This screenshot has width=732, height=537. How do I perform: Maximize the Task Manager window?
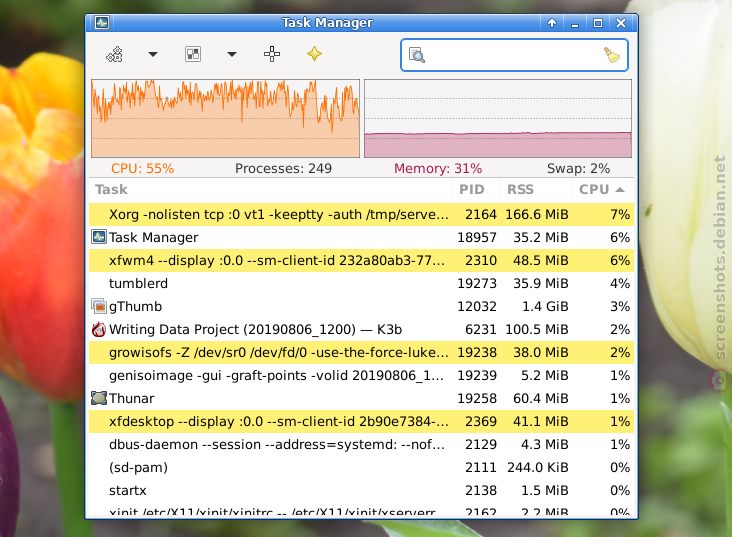(598, 22)
